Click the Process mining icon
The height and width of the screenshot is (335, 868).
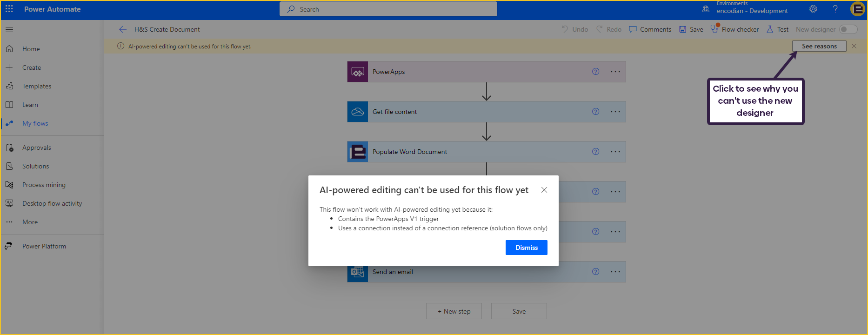tap(9, 185)
